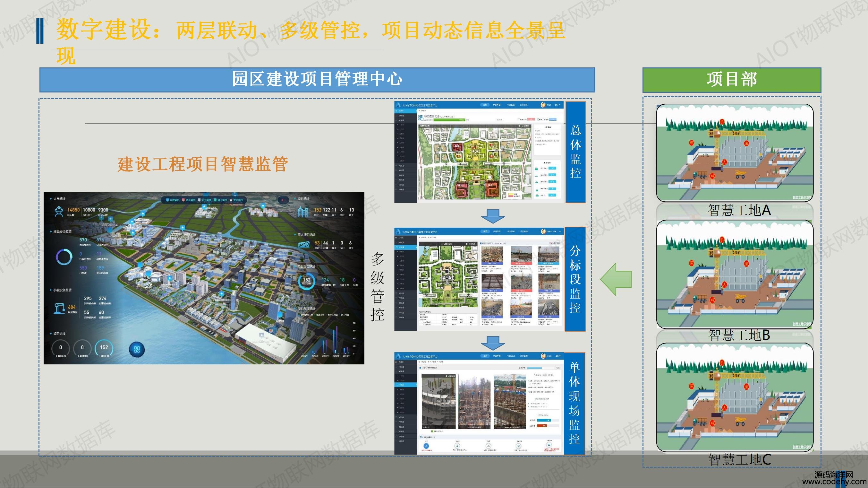Click the platform logo in overall monitoring screenshot
This screenshot has height=488, width=868.
pyautogui.click(x=398, y=105)
